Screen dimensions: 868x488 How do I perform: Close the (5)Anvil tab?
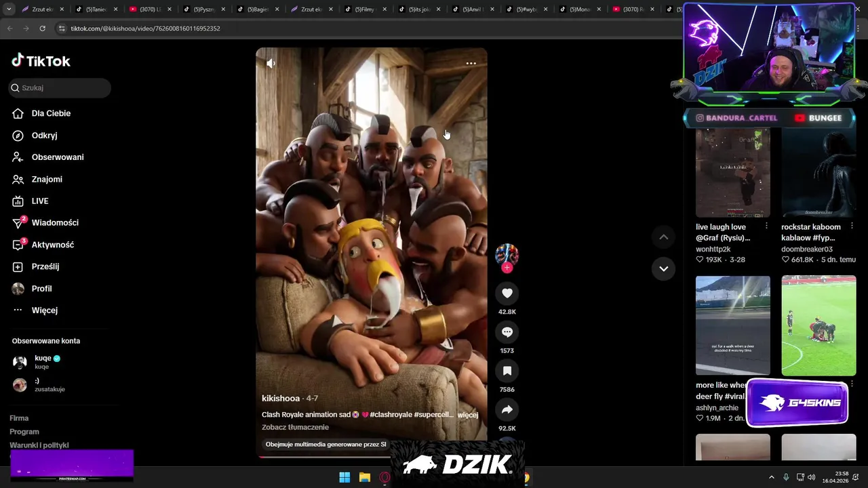point(493,9)
